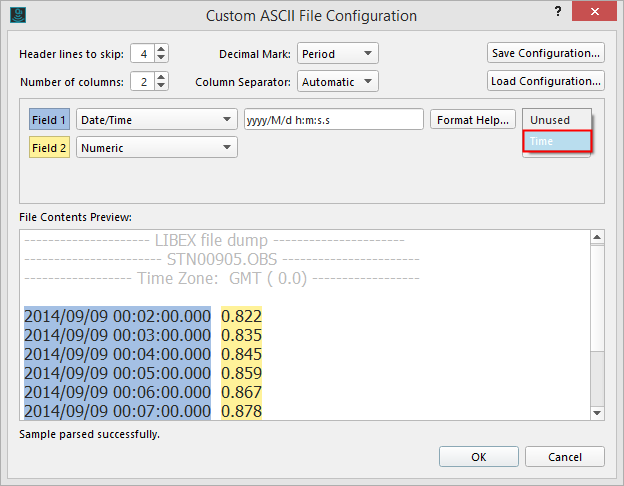Decrease number of columns with down arrow

(x=162, y=85)
